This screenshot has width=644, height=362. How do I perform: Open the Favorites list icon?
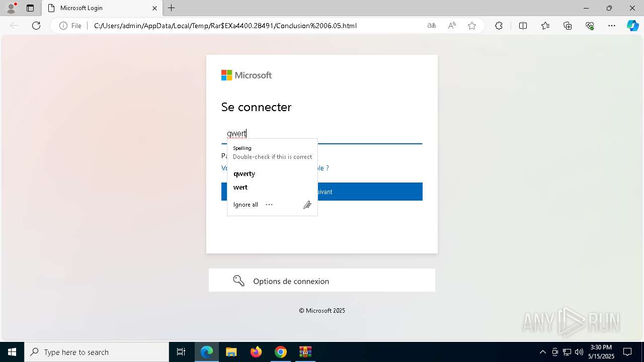pyautogui.click(x=545, y=26)
